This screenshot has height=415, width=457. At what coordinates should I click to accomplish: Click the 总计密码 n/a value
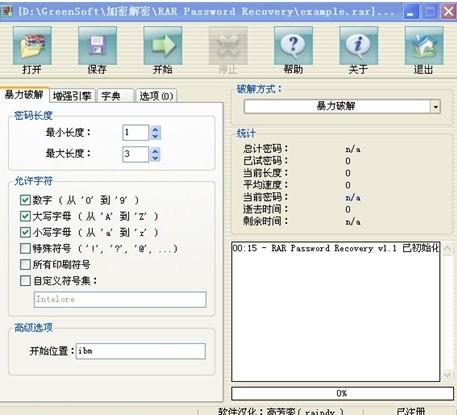click(353, 149)
